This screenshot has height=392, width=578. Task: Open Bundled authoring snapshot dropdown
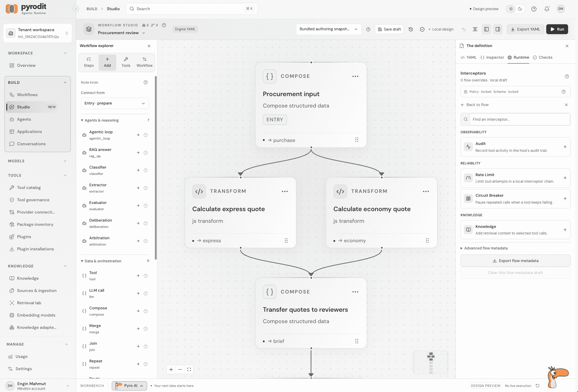[x=329, y=29]
